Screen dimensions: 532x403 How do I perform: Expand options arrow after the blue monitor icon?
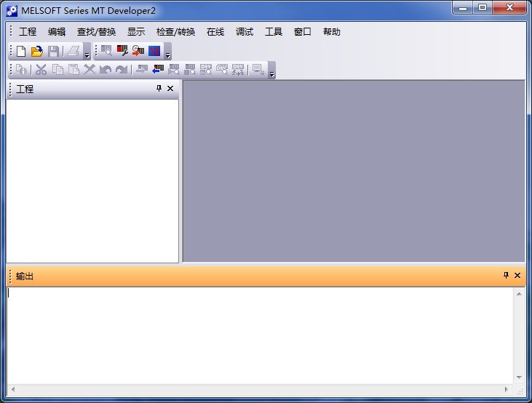click(x=167, y=55)
